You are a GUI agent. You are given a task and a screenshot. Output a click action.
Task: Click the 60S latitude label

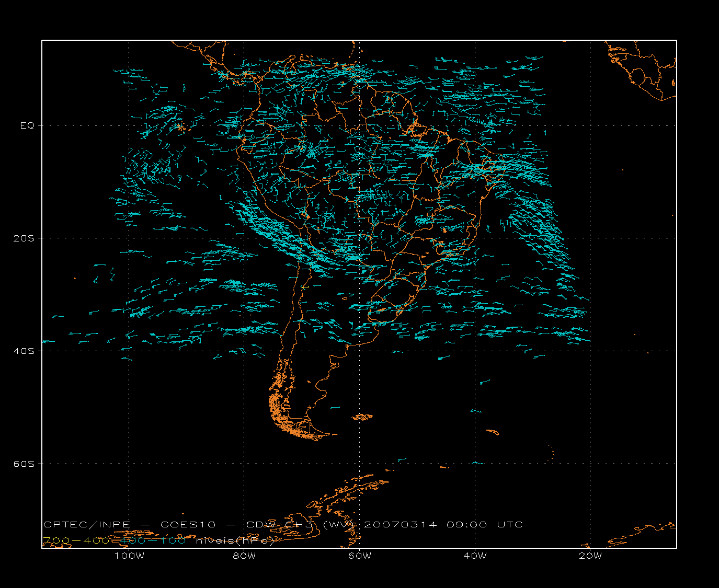tap(24, 464)
